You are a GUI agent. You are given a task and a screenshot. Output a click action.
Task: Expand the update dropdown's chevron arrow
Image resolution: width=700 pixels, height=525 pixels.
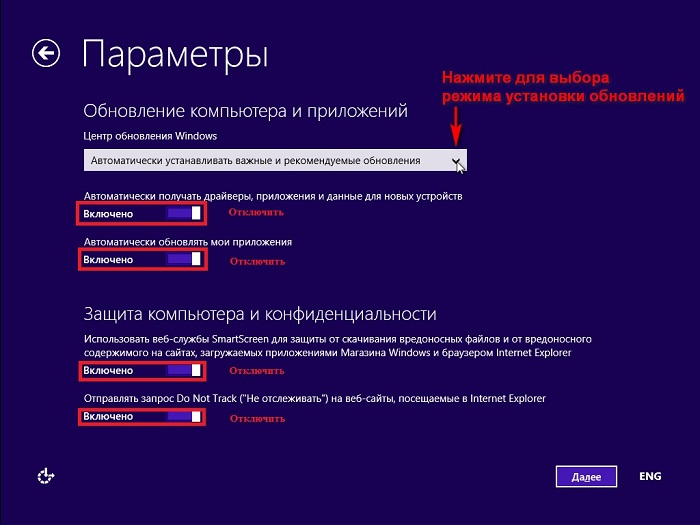click(x=455, y=161)
